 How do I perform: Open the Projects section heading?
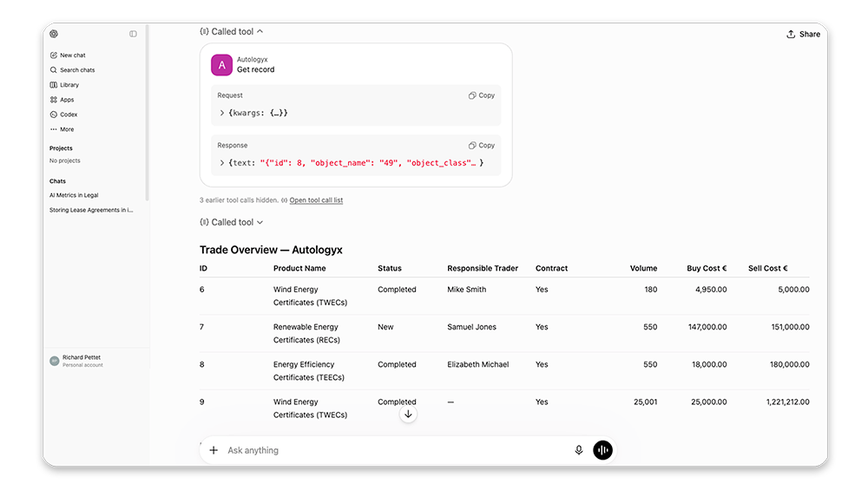click(x=61, y=148)
